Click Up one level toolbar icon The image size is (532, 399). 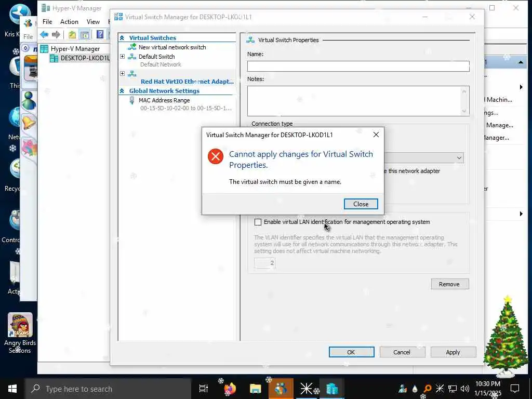(x=72, y=34)
